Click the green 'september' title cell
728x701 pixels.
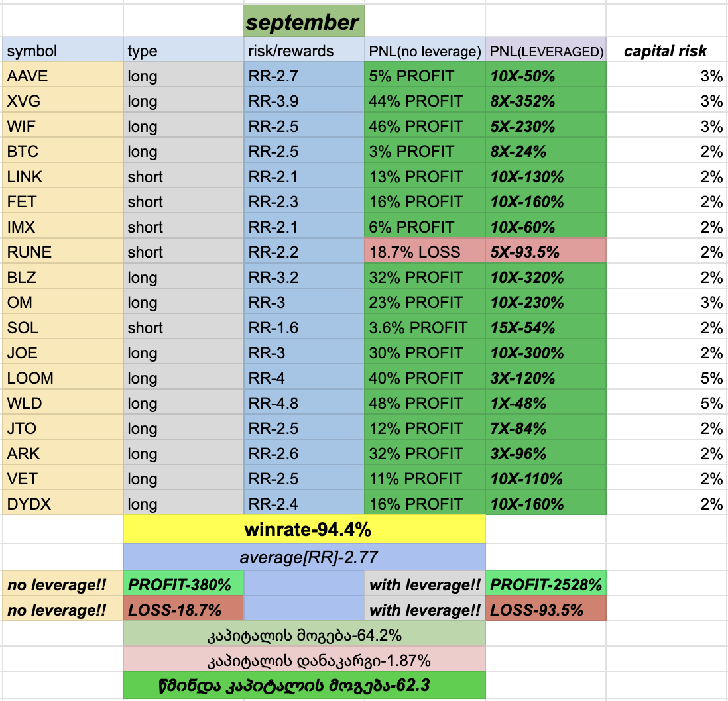(x=304, y=23)
